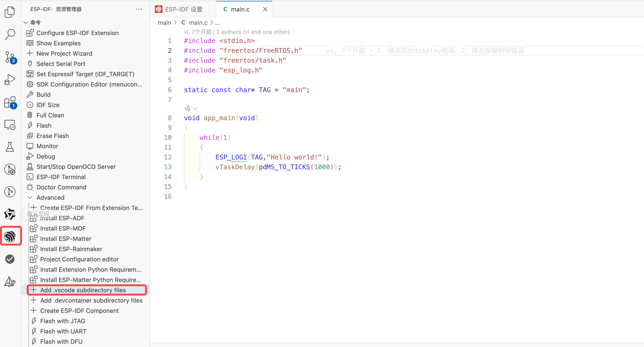Run the Flash command
Image resolution: width=644 pixels, height=347 pixels.
pos(44,125)
